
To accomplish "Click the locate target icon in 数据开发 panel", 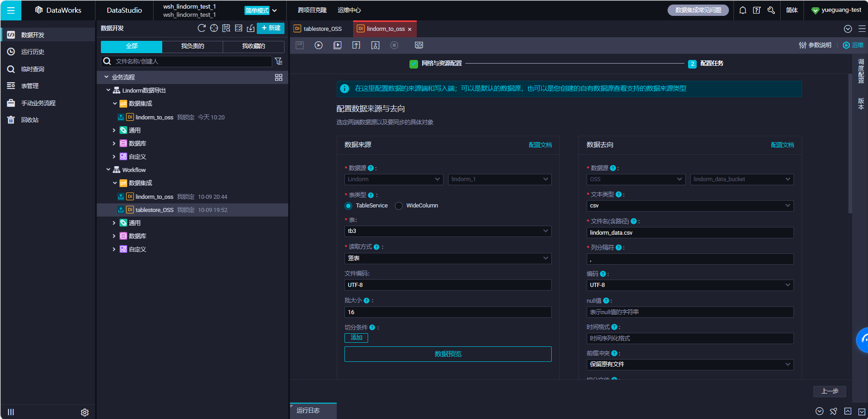I will tap(214, 28).
